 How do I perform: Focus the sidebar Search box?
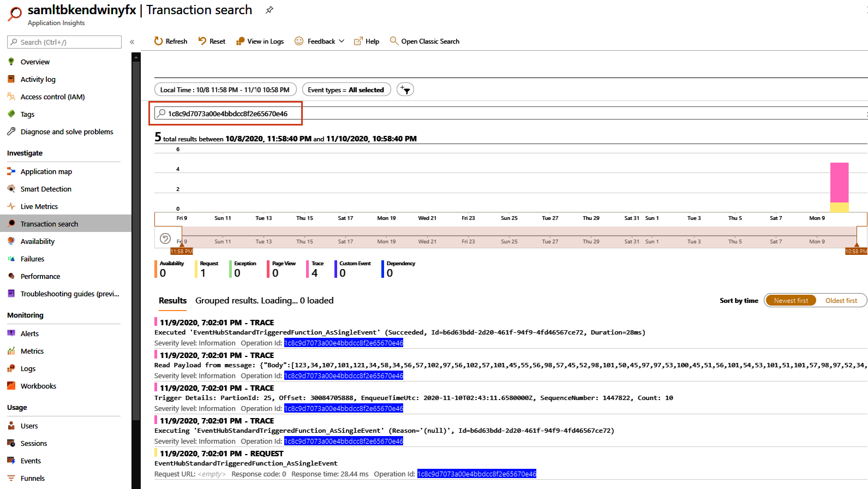(64, 42)
